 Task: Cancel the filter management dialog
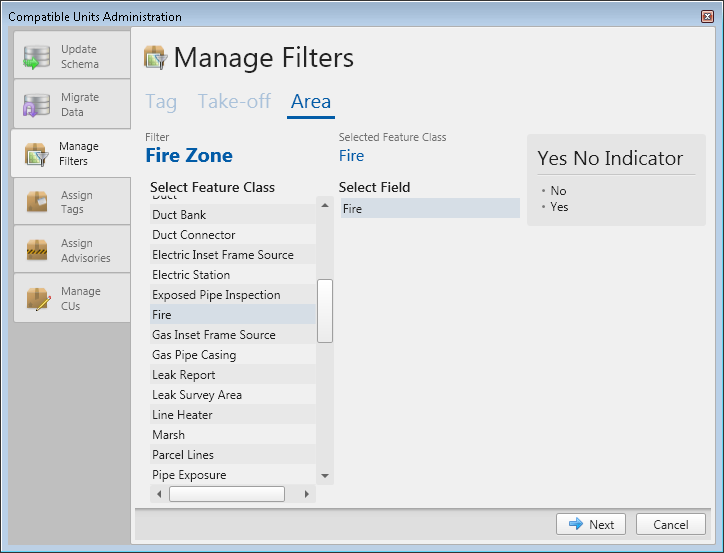point(671,525)
